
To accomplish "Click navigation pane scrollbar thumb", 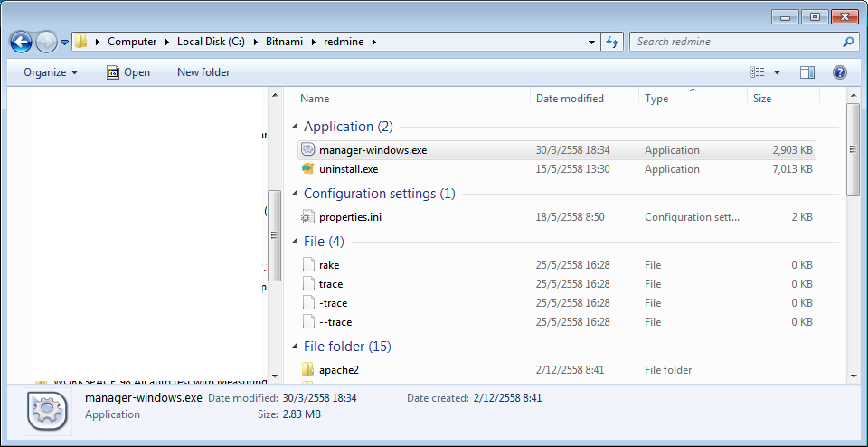I will (x=275, y=235).
